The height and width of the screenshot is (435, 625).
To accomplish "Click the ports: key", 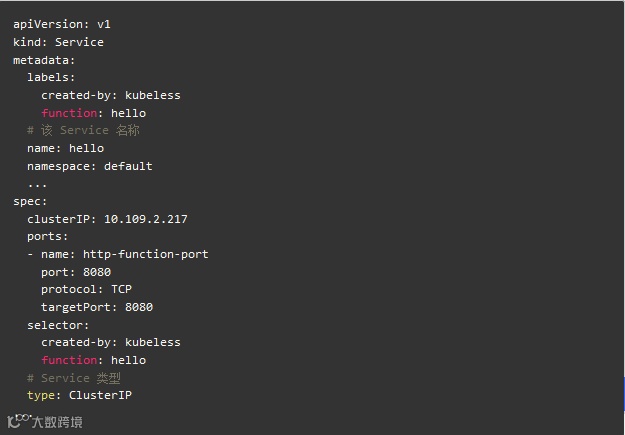I will tap(47, 236).
